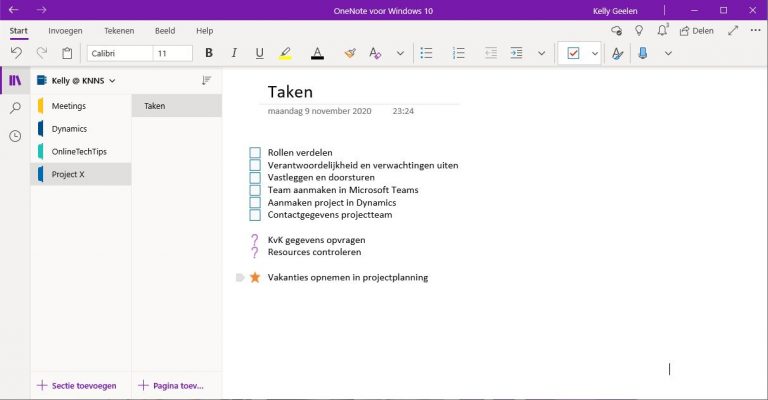Decrease the paragraph indent
Screen dimensions: 768x400
[491, 53]
